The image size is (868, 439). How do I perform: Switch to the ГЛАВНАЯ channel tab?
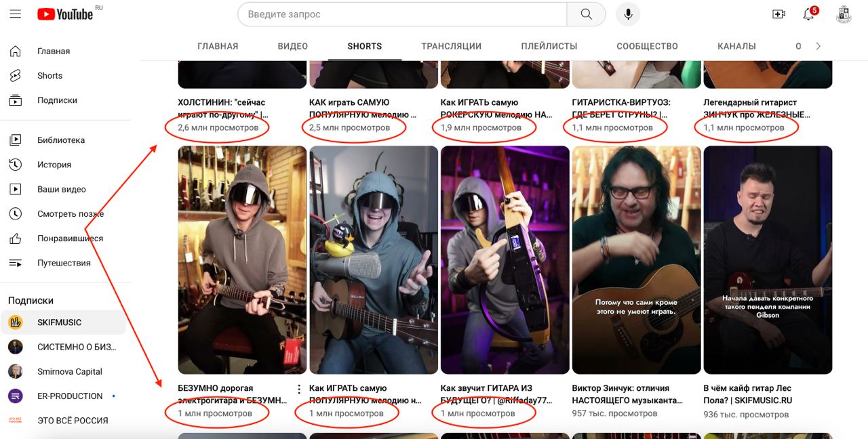(x=218, y=46)
